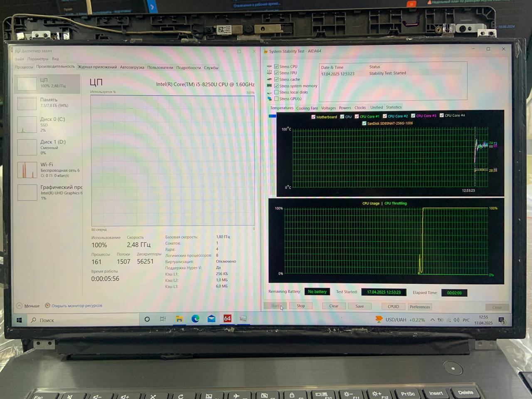532x399 pixels.
Task: Click the volume icon in system tray
Action: tap(456, 320)
